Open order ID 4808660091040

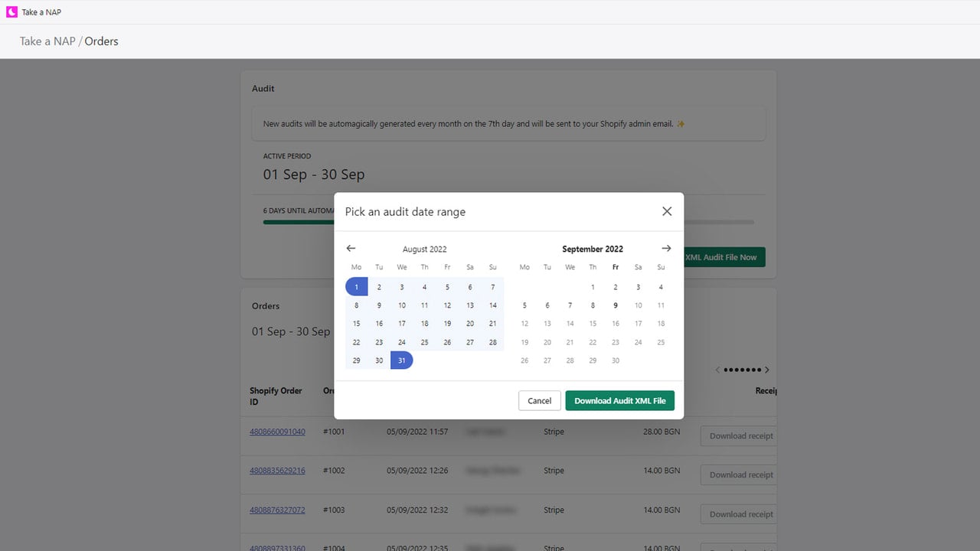tap(277, 432)
